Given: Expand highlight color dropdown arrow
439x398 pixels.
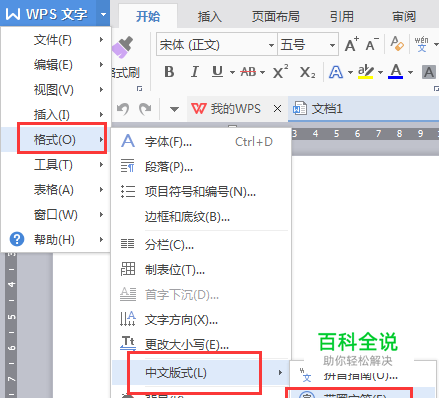Looking at the screenshot, I should point(380,72).
